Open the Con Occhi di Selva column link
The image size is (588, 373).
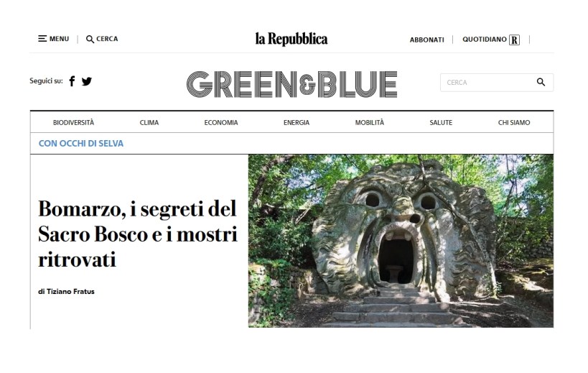pos(81,143)
